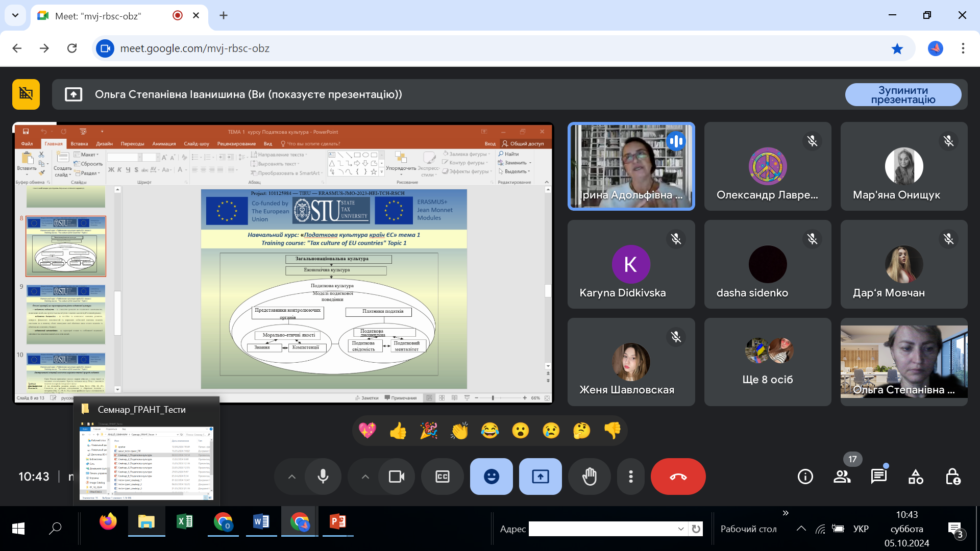Image resolution: width=980 pixels, height=551 pixels.
Task: Open Chrome tab search dropdown
Action: tap(15, 15)
